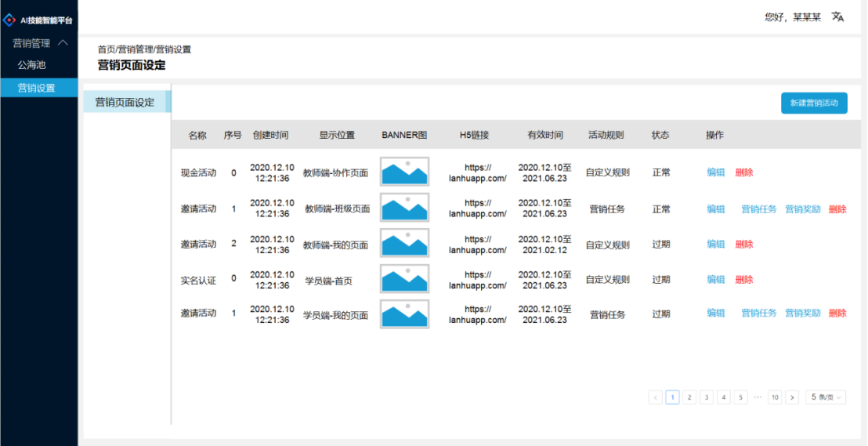Go to page 3 in pagination

pyautogui.click(x=707, y=397)
